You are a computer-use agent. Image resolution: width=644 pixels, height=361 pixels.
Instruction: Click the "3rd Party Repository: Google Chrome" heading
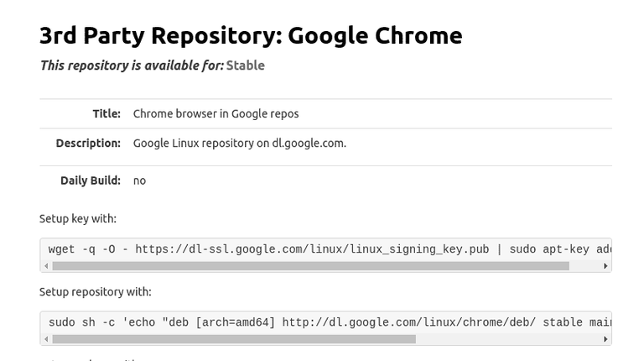(x=251, y=35)
